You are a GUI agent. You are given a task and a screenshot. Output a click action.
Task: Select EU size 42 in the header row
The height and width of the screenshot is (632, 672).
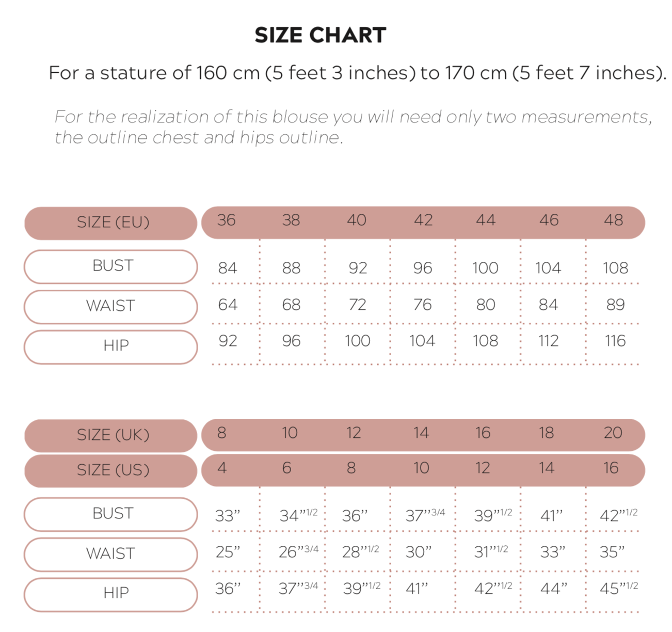[423, 220]
